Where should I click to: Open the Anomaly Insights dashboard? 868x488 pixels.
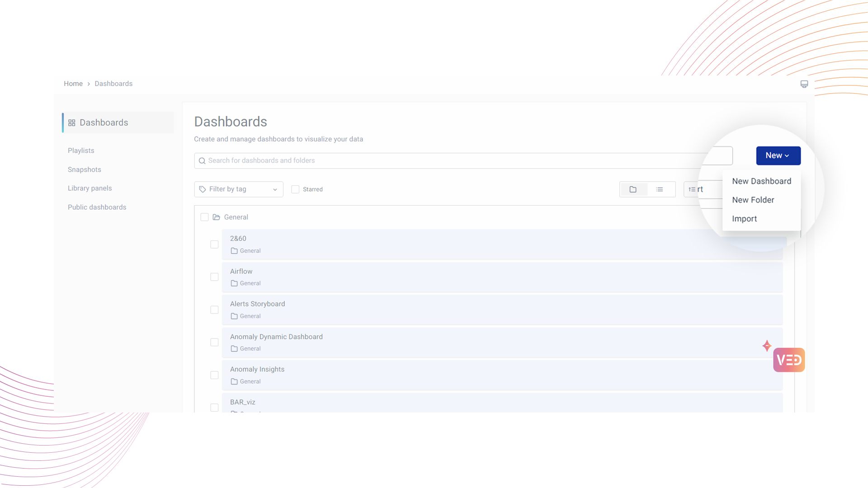coord(257,369)
